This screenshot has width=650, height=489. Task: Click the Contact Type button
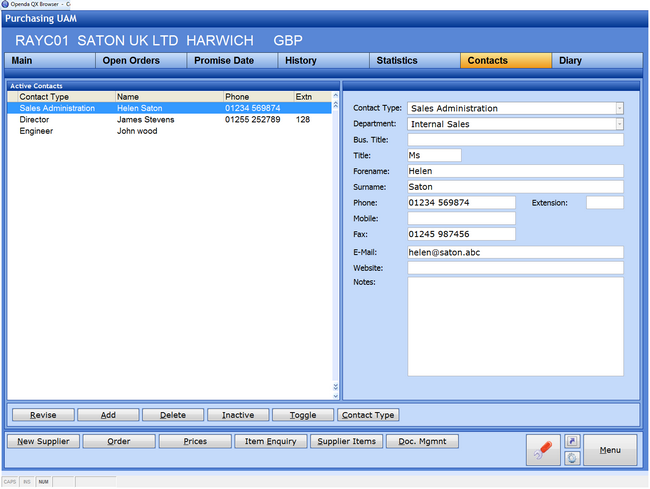(368, 415)
